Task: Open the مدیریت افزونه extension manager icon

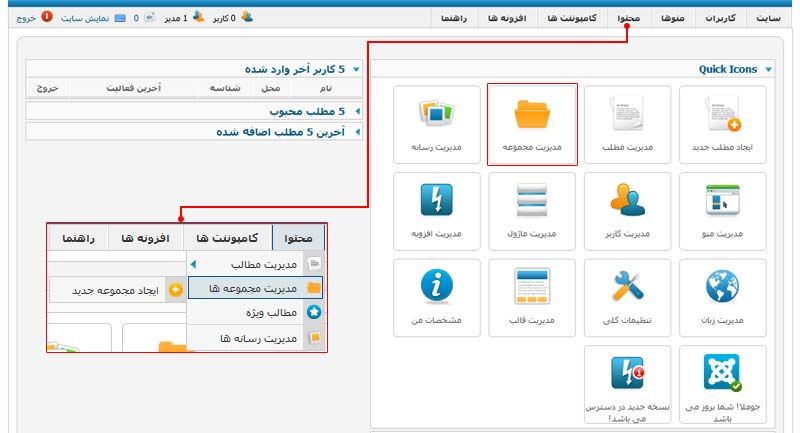Action: coord(438,210)
